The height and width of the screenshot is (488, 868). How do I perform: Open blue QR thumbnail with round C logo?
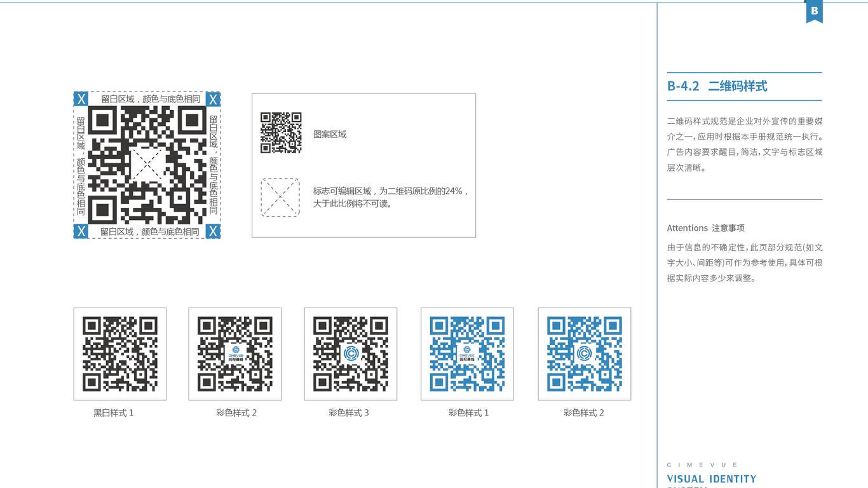point(585,354)
